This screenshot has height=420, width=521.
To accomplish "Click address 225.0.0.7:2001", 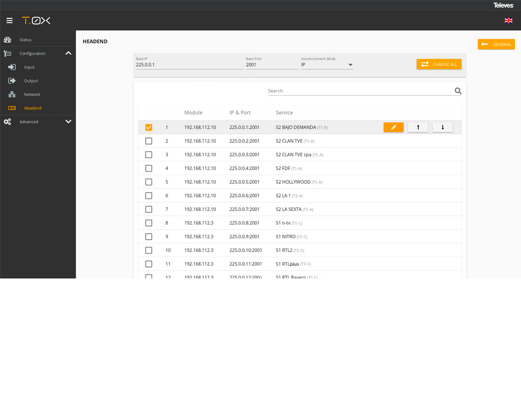I will [244, 209].
